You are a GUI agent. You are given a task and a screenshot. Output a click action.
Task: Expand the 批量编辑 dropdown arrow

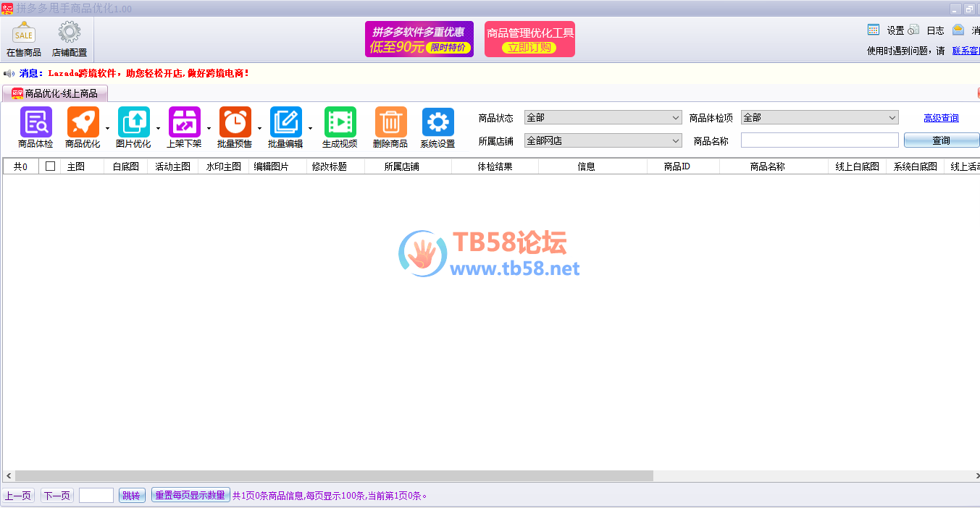(x=310, y=129)
